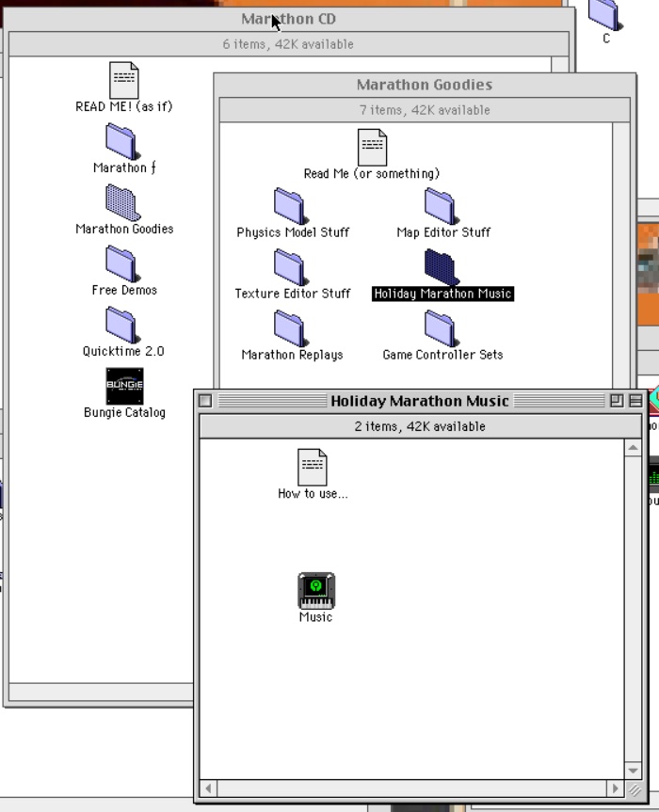Select the 'Read Me (or something)' file
659x812 pixels.
click(x=372, y=148)
